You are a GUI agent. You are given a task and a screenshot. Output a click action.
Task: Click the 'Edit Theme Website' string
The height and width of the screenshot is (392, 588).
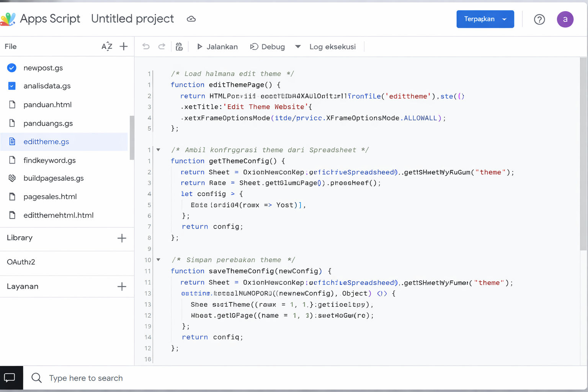point(266,107)
